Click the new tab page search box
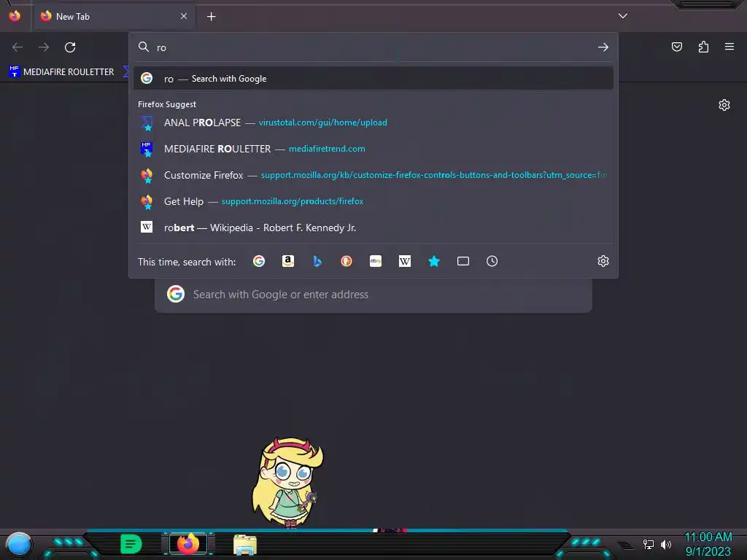 pos(373,295)
